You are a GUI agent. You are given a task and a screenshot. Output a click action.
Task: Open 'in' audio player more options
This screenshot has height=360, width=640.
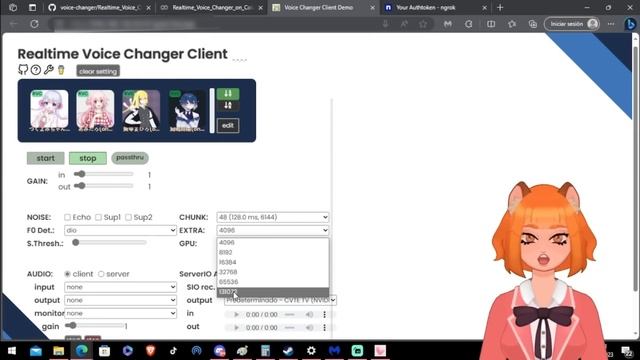tap(324, 314)
